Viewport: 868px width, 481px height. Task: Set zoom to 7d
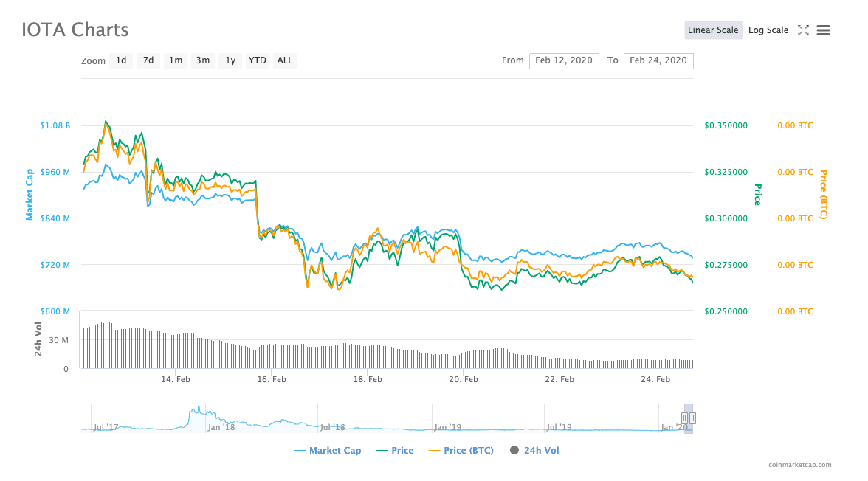pos(148,61)
